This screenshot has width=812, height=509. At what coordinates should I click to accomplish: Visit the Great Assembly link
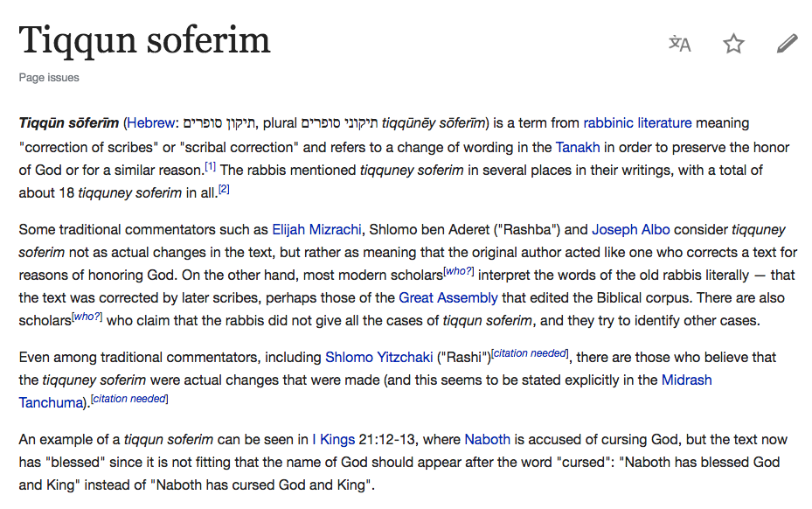click(x=448, y=297)
